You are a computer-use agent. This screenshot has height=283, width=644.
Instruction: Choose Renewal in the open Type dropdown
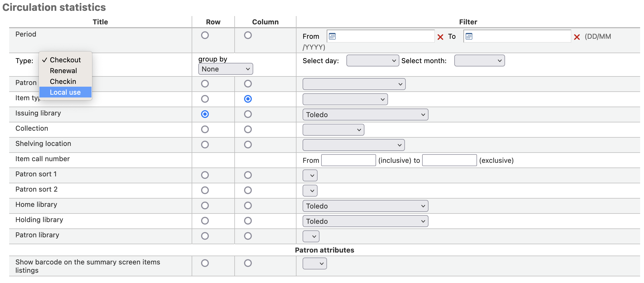point(63,71)
